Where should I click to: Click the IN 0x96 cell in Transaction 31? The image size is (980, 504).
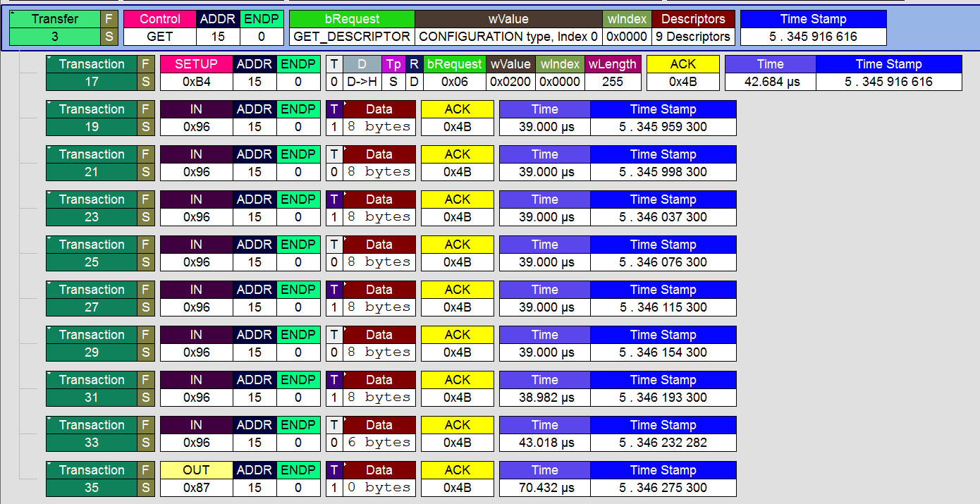pyautogui.click(x=197, y=388)
